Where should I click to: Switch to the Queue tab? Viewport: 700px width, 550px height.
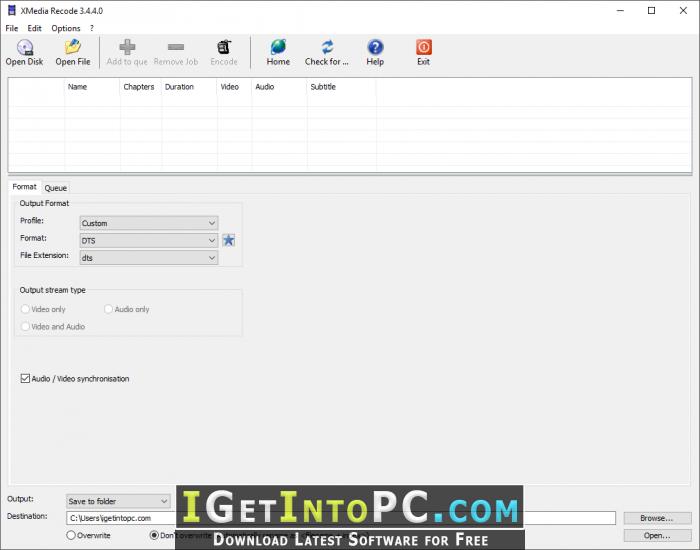[55, 188]
